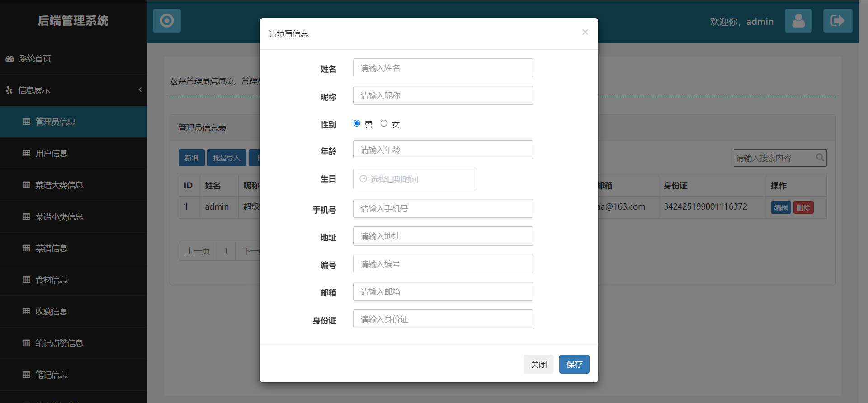Click the 保存 button

(x=574, y=364)
